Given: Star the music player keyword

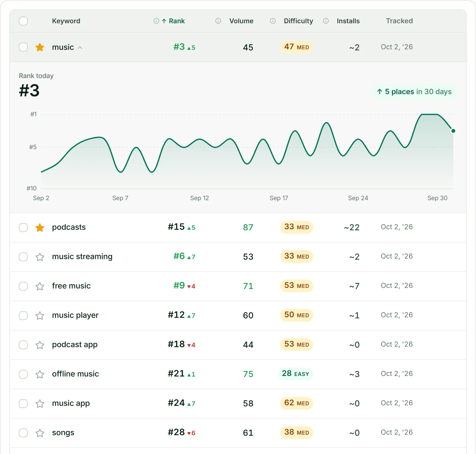Looking at the screenshot, I should click(x=40, y=316).
